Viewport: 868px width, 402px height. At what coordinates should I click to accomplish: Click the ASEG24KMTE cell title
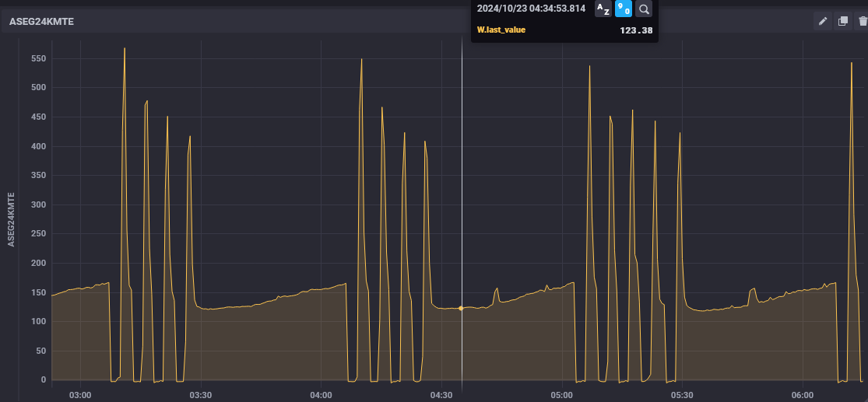41,23
